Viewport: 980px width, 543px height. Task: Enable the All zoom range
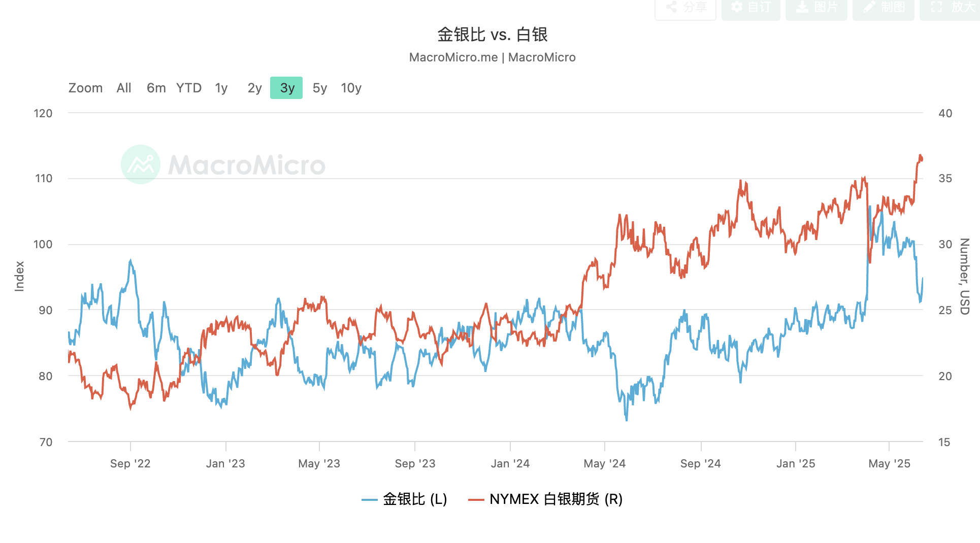123,88
